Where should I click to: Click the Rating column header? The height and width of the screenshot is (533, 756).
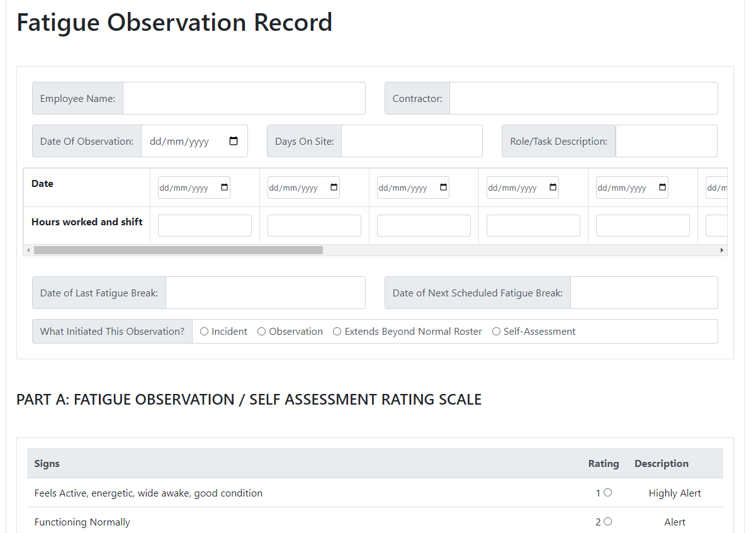pos(604,463)
